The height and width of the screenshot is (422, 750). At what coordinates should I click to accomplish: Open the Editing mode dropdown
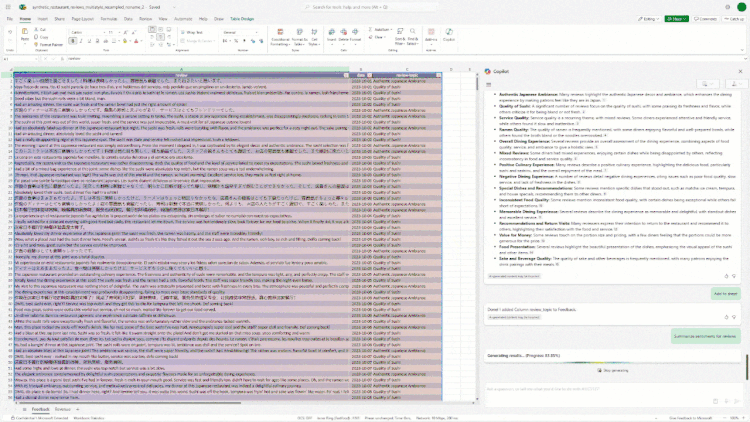(649, 19)
